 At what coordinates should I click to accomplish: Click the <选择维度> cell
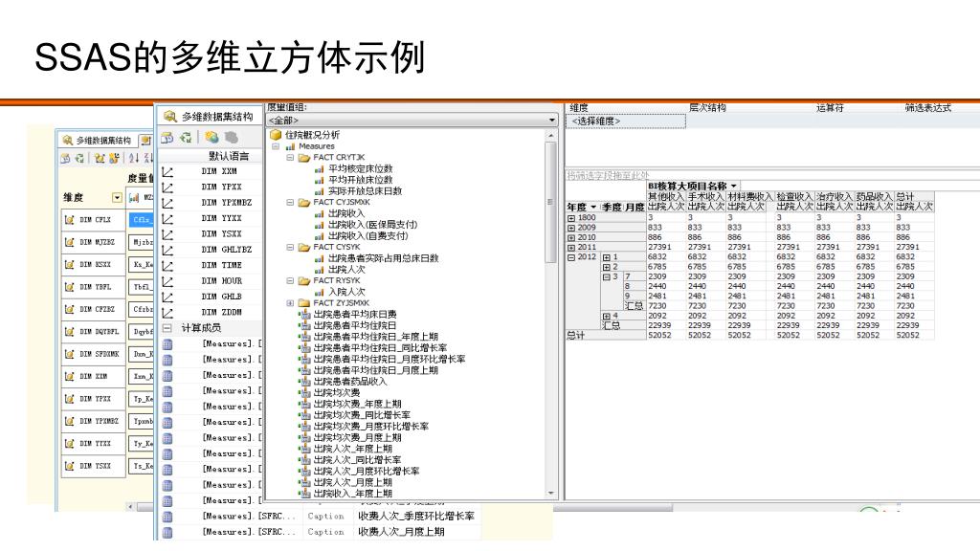[626, 121]
